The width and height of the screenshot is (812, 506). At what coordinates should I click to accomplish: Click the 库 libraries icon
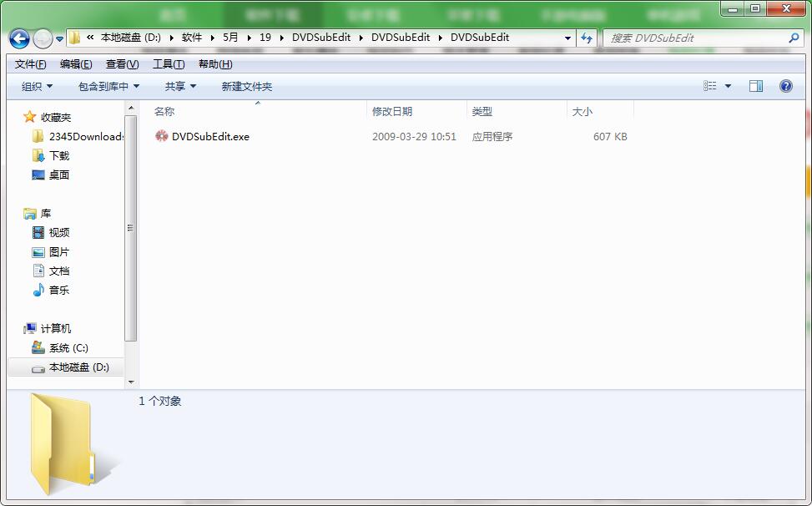(x=29, y=214)
